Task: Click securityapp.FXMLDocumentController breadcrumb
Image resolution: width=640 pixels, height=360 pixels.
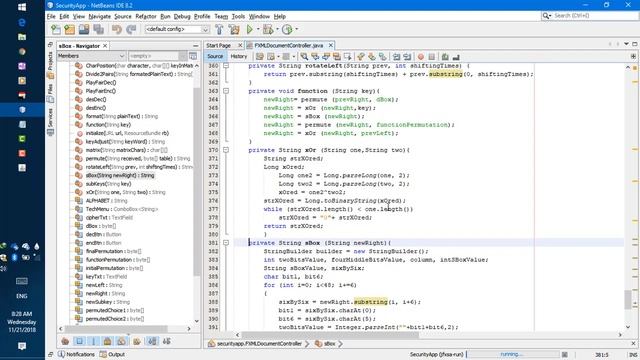Action: point(259,344)
